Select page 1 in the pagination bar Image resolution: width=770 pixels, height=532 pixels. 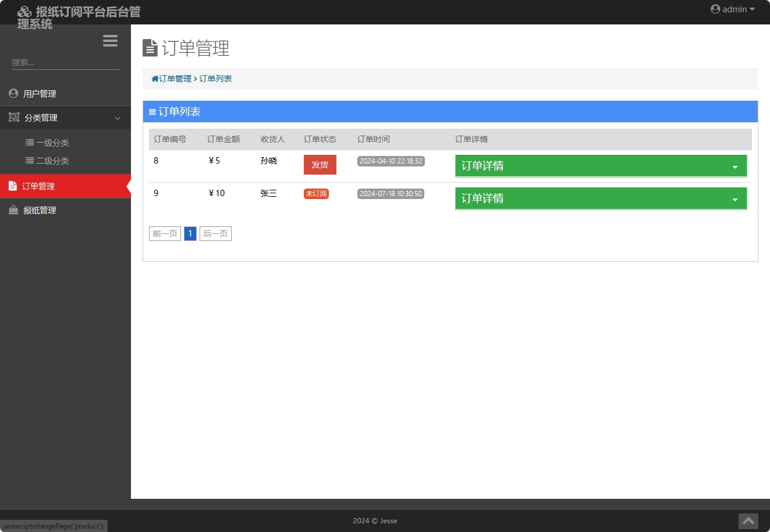pyautogui.click(x=190, y=233)
